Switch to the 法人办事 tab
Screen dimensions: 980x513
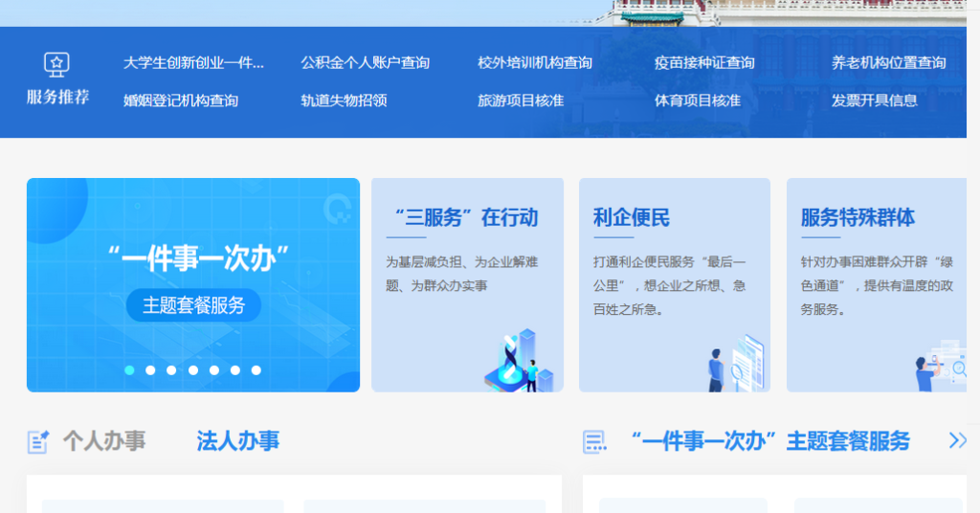point(238,441)
